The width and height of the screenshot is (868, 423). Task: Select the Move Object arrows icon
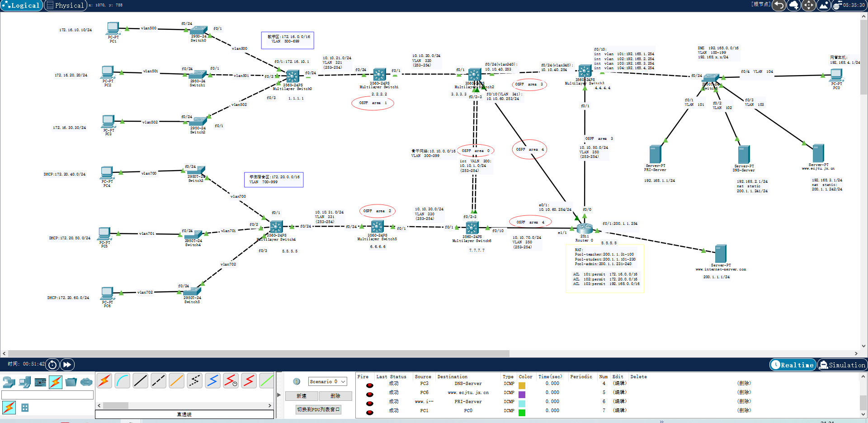pyautogui.click(x=809, y=5)
